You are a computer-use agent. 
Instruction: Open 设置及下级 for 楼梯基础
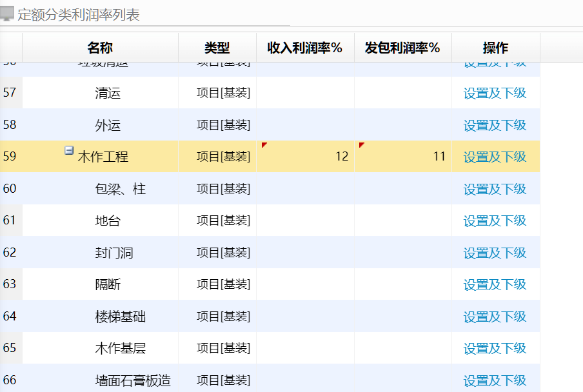(x=495, y=317)
